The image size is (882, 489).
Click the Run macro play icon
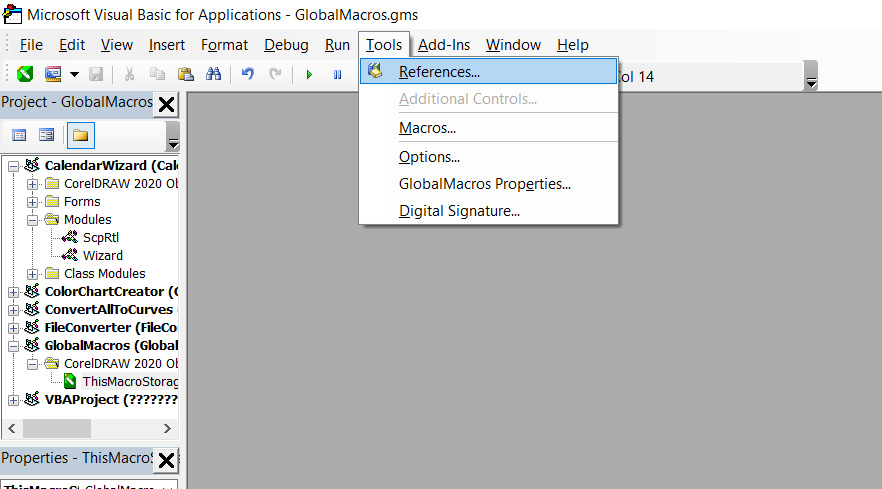tap(309, 74)
